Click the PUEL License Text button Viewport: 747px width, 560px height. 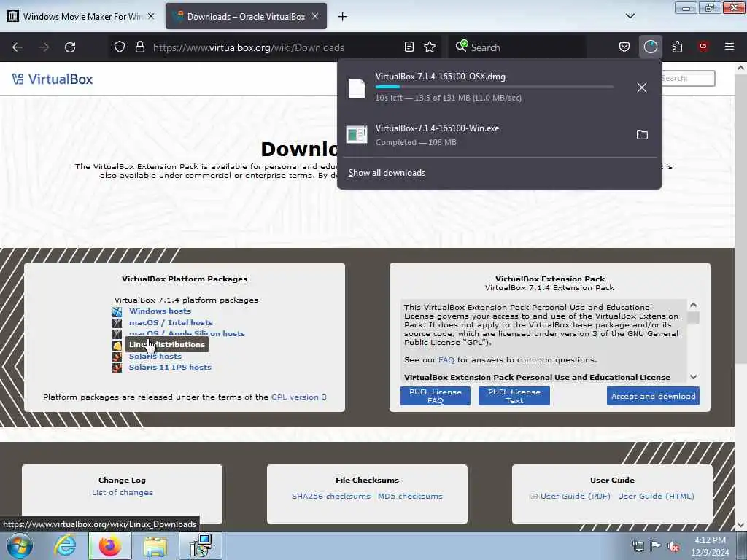click(514, 396)
